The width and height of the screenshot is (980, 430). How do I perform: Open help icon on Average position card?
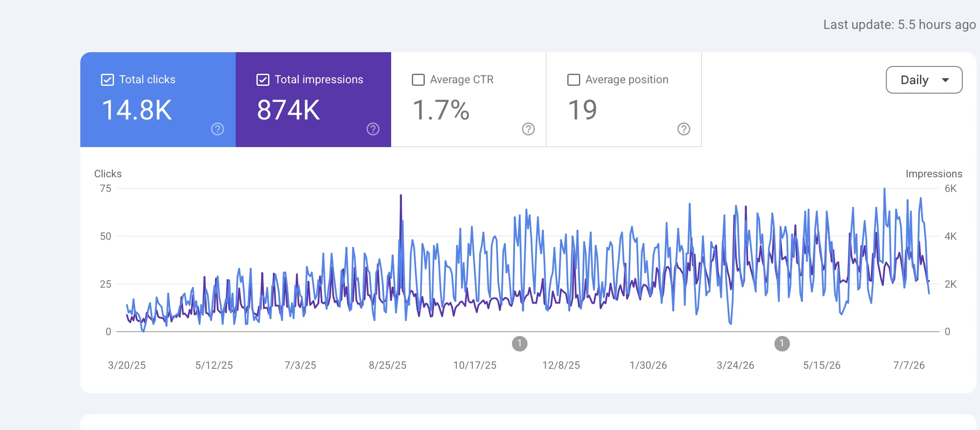click(684, 129)
